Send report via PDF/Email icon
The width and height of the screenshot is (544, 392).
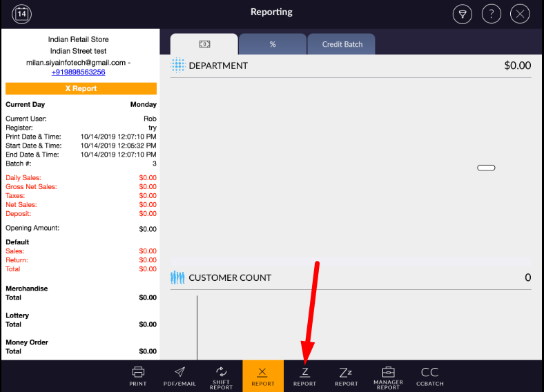pyautogui.click(x=179, y=375)
